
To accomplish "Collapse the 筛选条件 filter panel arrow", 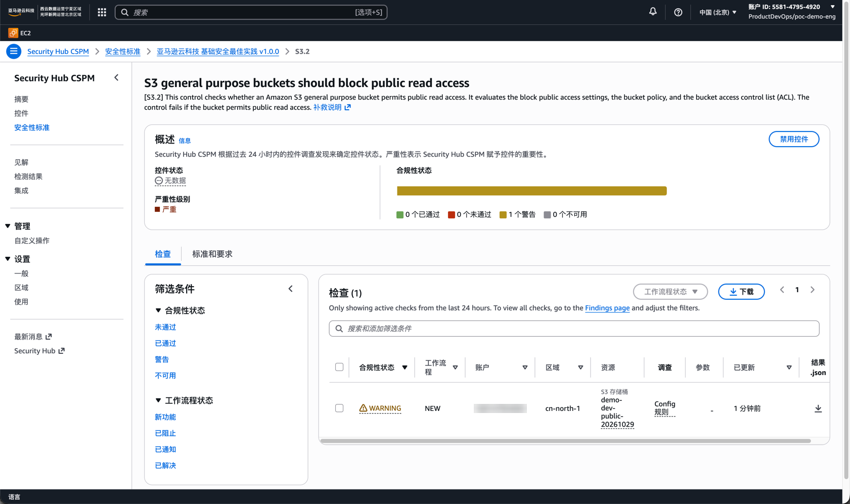I will [291, 289].
